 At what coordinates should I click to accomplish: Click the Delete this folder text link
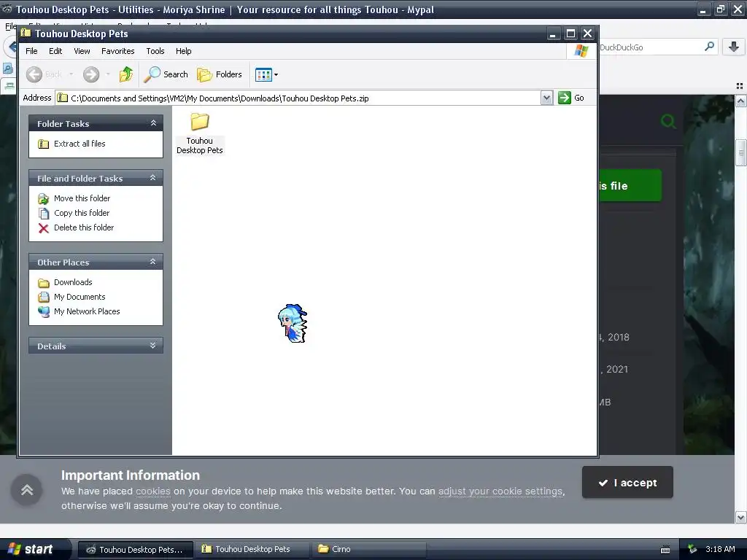(x=84, y=227)
